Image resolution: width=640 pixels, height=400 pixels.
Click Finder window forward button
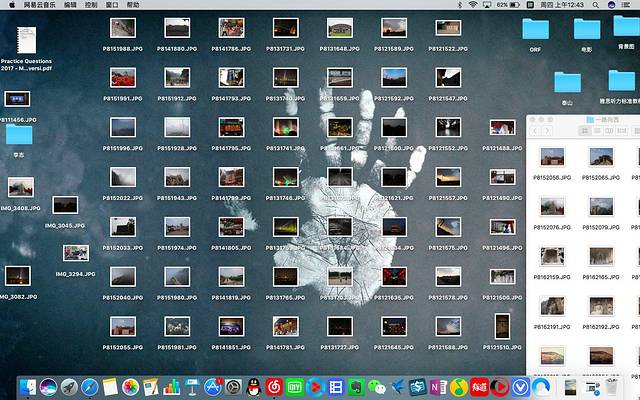(x=546, y=131)
